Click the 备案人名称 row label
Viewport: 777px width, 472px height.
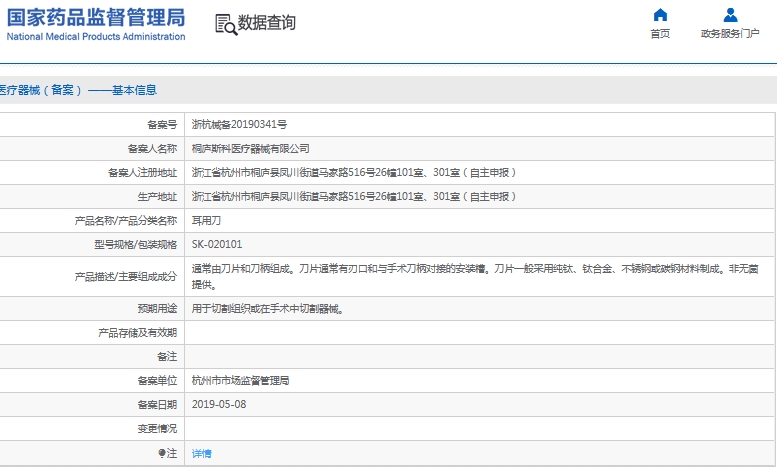(x=152, y=149)
